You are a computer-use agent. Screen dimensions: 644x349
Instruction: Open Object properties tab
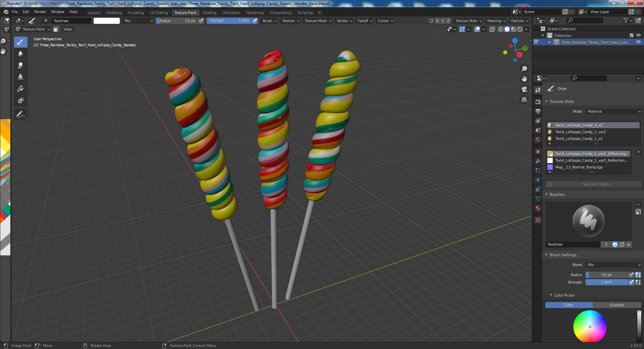click(x=538, y=152)
